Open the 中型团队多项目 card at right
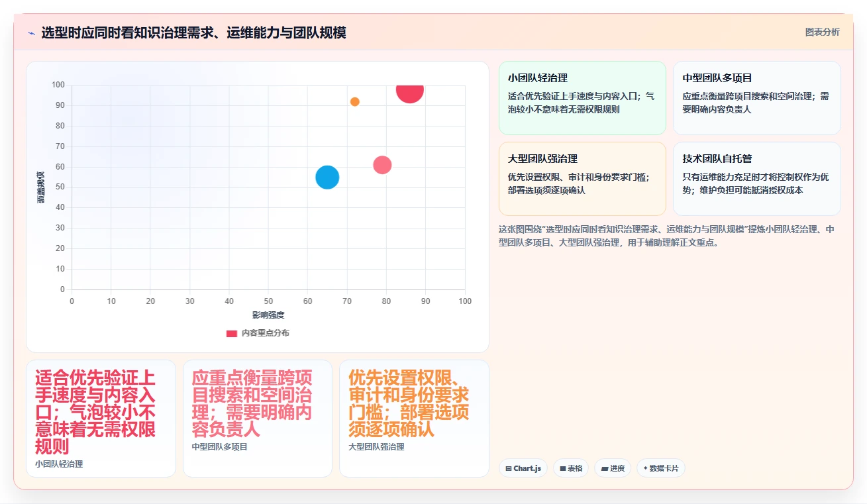867x504 pixels. (x=757, y=98)
